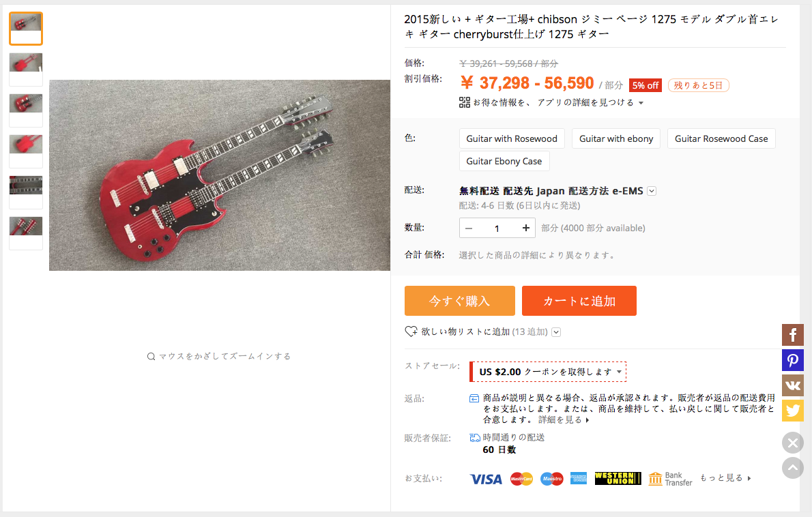Increase quantity with plus button
The image size is (812, 517).
[x=525, y=228]
